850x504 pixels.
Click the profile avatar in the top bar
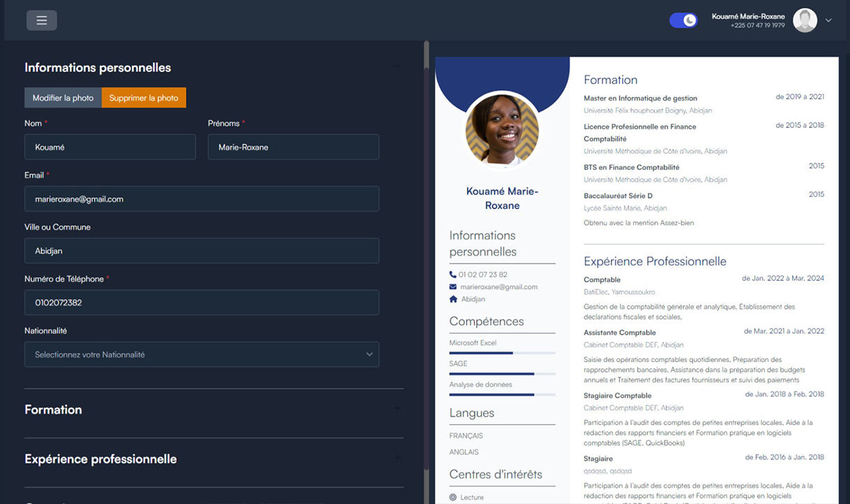[804, 20]
